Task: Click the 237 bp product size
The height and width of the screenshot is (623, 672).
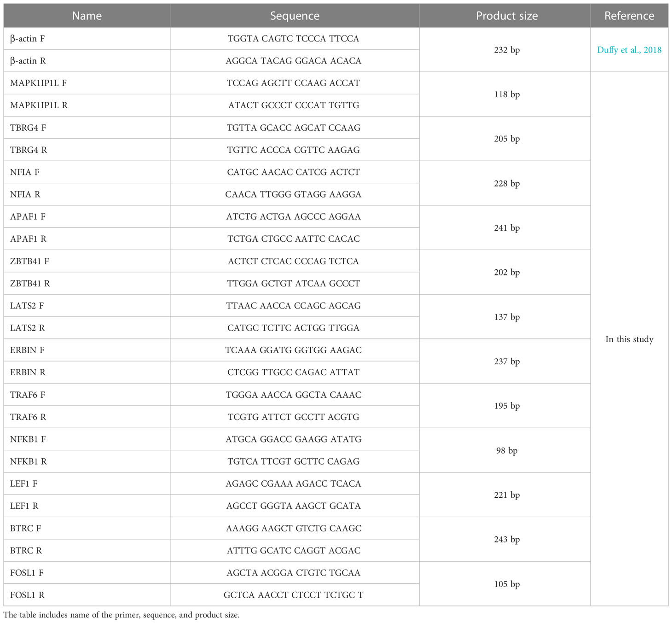Action: pyautogui.click(x=507, y=361)
